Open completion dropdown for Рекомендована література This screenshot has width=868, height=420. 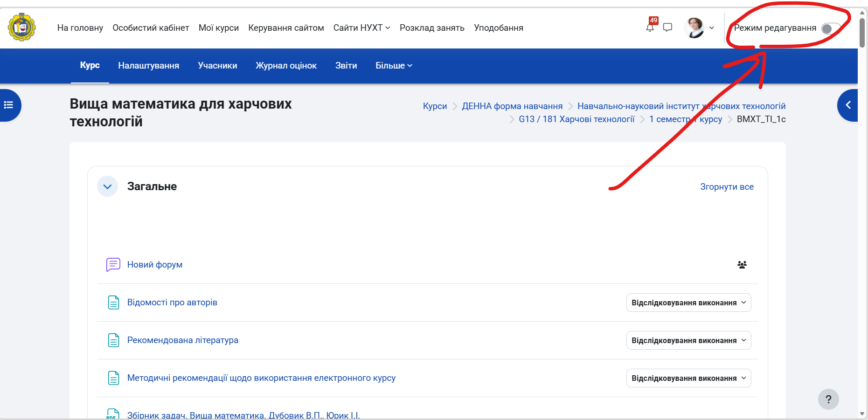(688, 340)
